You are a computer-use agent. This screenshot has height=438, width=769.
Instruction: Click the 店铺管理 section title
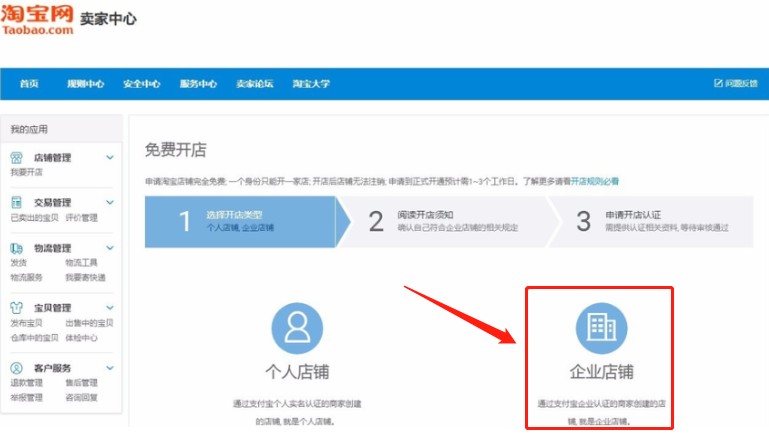52,158
